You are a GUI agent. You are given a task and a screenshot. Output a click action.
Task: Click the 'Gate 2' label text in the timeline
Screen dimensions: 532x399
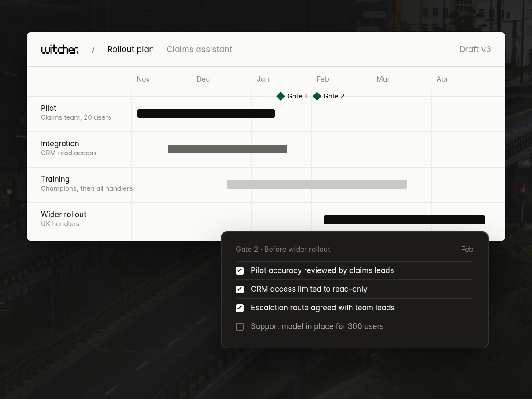click(x=334, y=96)
